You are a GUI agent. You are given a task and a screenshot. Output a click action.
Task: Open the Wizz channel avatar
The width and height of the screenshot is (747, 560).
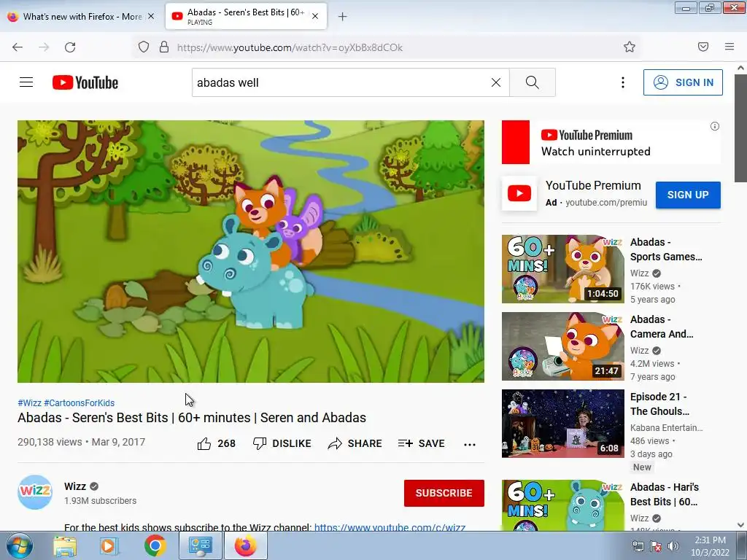(35, 492)
